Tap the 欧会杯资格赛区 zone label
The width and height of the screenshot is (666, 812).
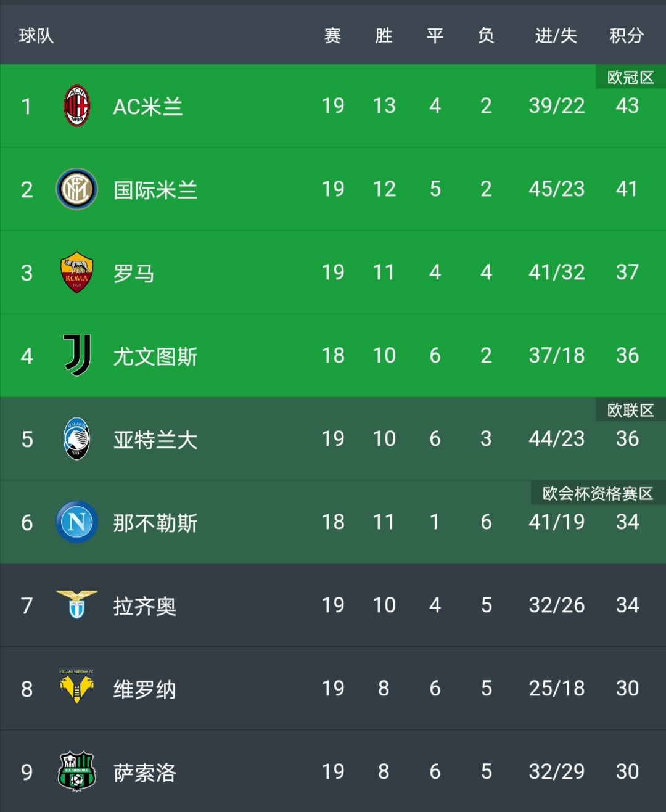tap(598, 493)
